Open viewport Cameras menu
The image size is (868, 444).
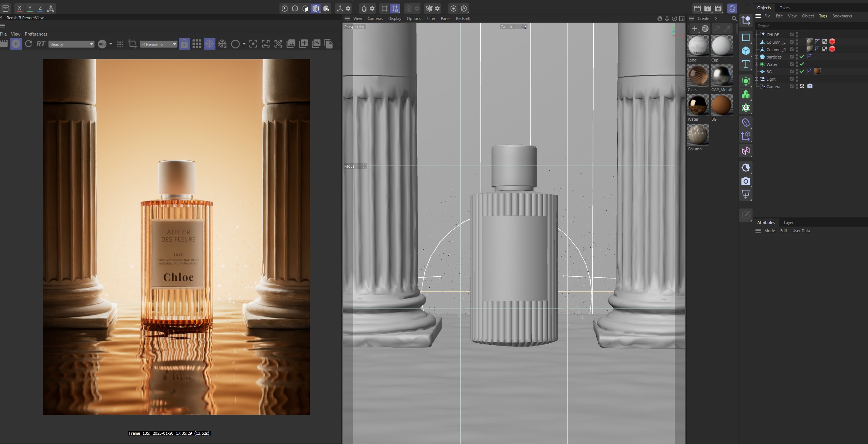tap(375, 18)
